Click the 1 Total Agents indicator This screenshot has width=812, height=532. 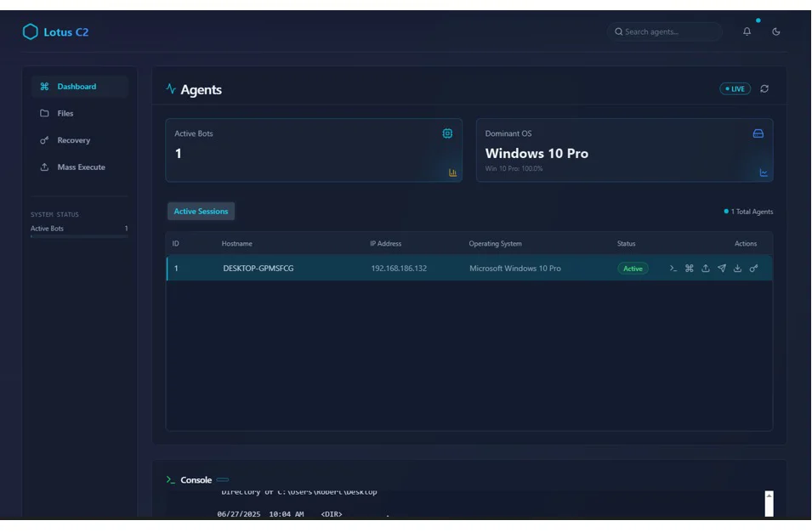click(748, 212)
